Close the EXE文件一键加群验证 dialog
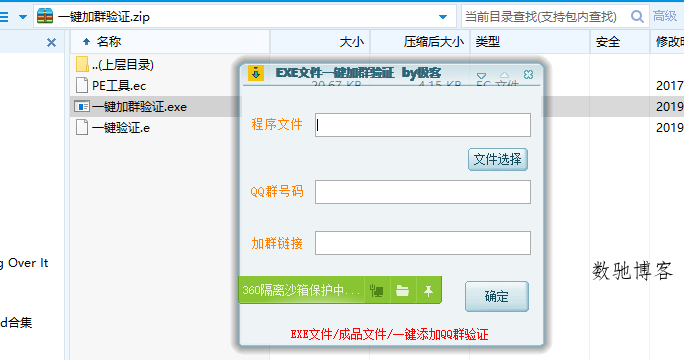The image size is (684, 360). tap(528, 75)
